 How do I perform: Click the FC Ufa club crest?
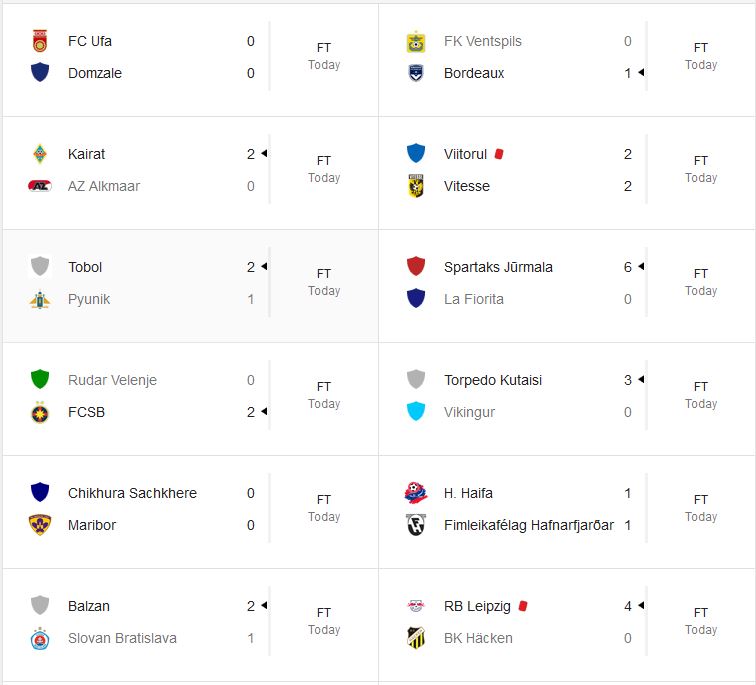tap(40, 41)
